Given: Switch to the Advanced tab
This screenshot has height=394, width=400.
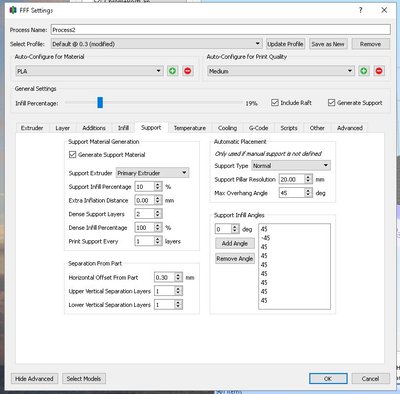Looking at the screenshot, I should point(350,128).
